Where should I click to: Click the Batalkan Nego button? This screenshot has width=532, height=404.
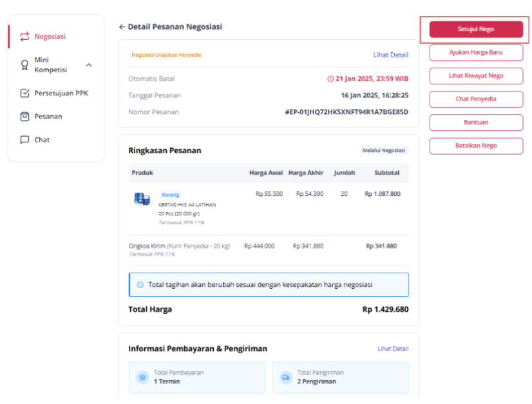[x=476, y=146]
